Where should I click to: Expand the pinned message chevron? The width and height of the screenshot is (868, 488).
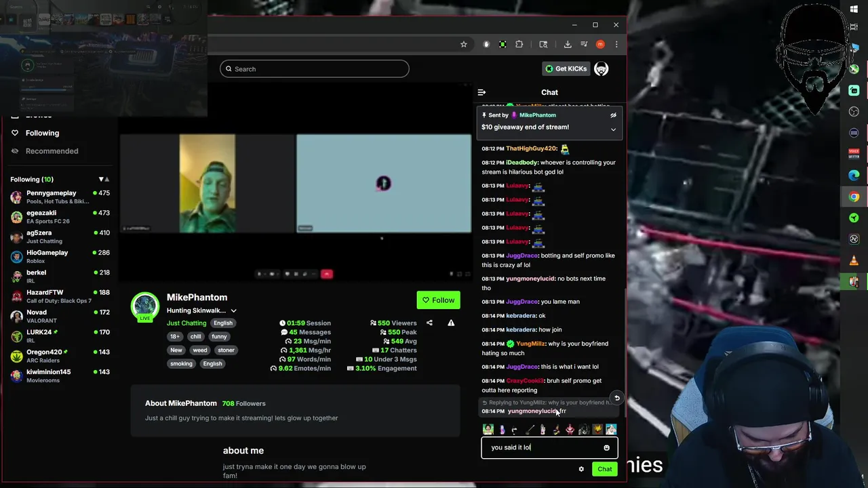pyautogui.click(x=613, y=129)
